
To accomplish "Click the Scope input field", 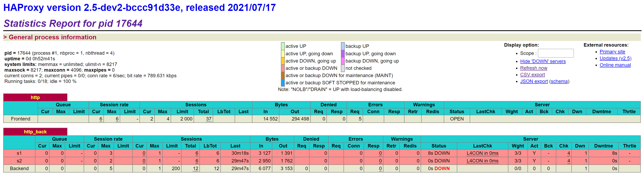I will pos(555,53).
